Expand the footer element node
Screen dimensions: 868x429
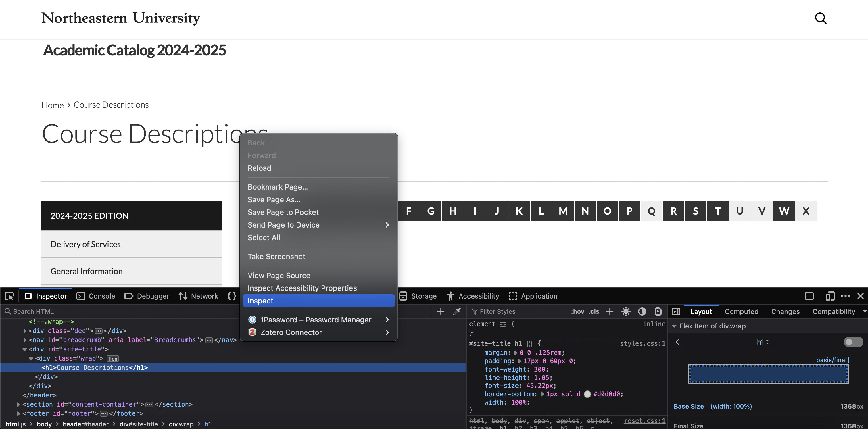19,413
